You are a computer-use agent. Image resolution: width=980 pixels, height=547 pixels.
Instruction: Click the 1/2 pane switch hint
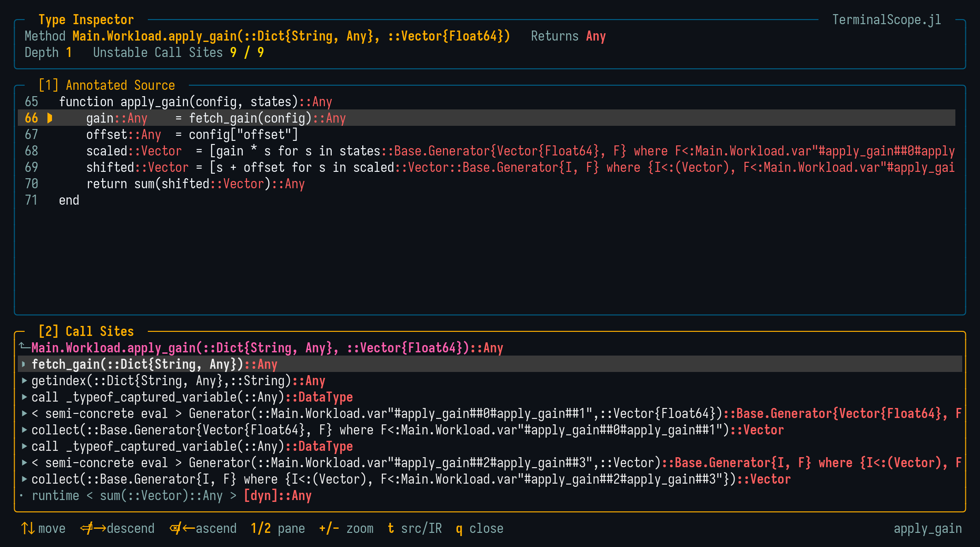coord(278,528)
